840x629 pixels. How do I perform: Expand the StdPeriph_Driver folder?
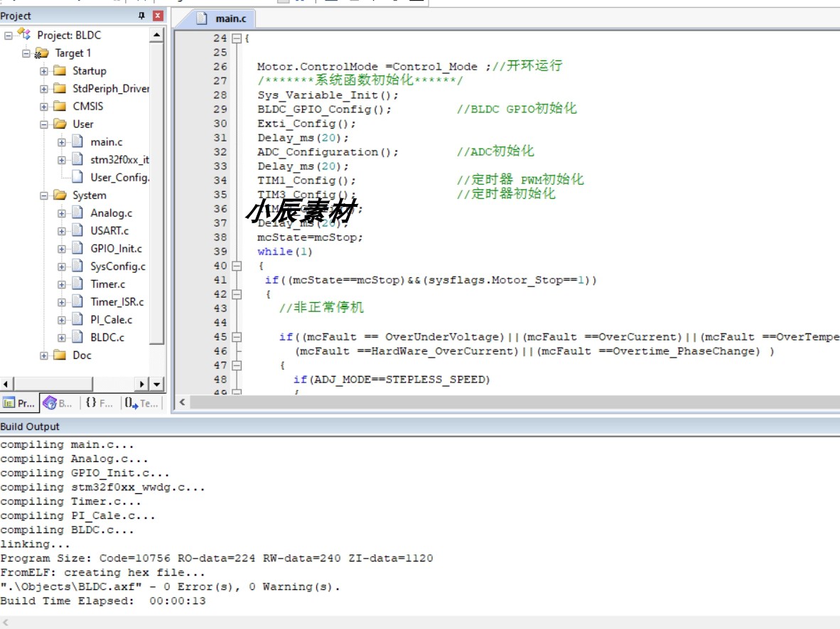point(44,89)
